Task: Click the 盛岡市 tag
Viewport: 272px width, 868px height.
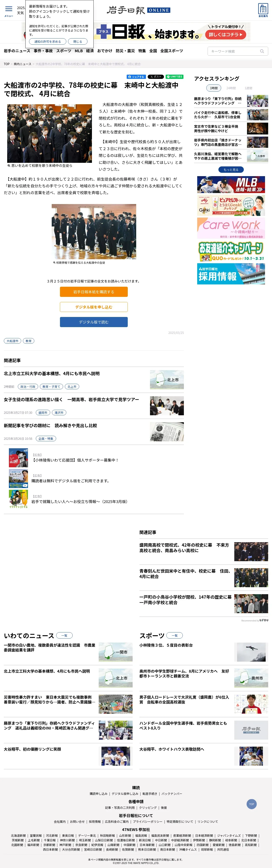Action: coord(43,413)
